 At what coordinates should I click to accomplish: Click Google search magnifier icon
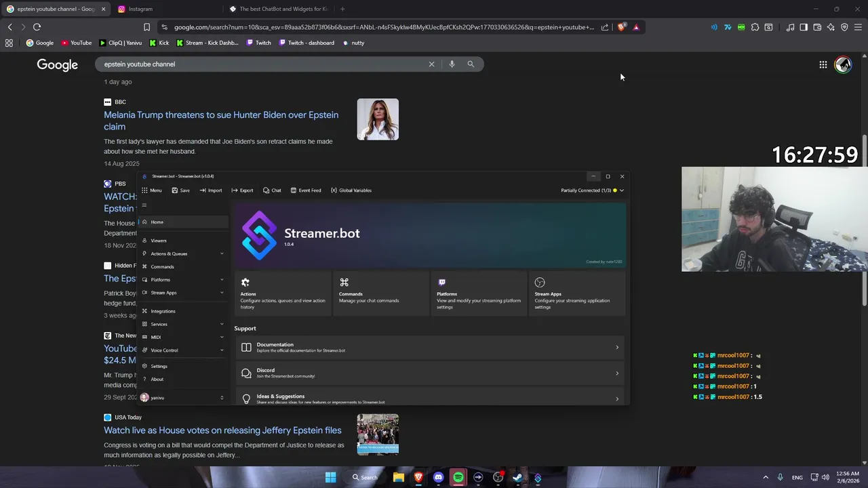pyautogui.click(x=471, y=64)
